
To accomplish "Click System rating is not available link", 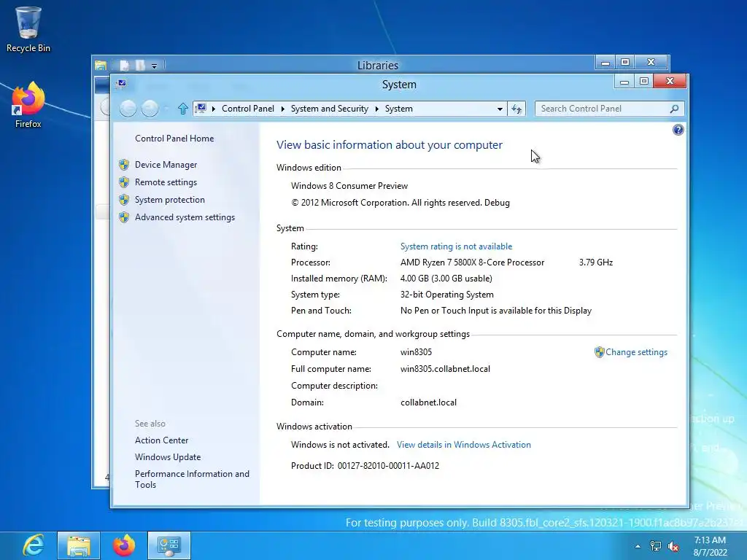I will 456,246.
